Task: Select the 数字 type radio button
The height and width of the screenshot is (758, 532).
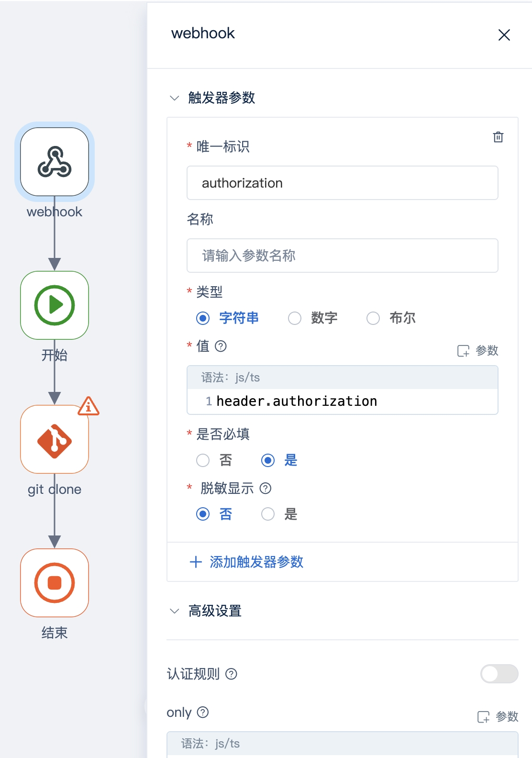Action: (295, 318)
